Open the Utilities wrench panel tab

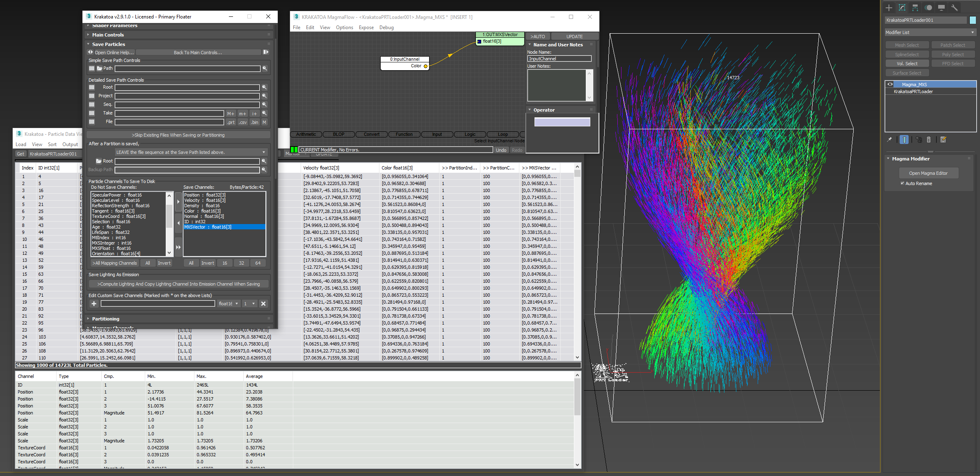click(x=955, y=8)
